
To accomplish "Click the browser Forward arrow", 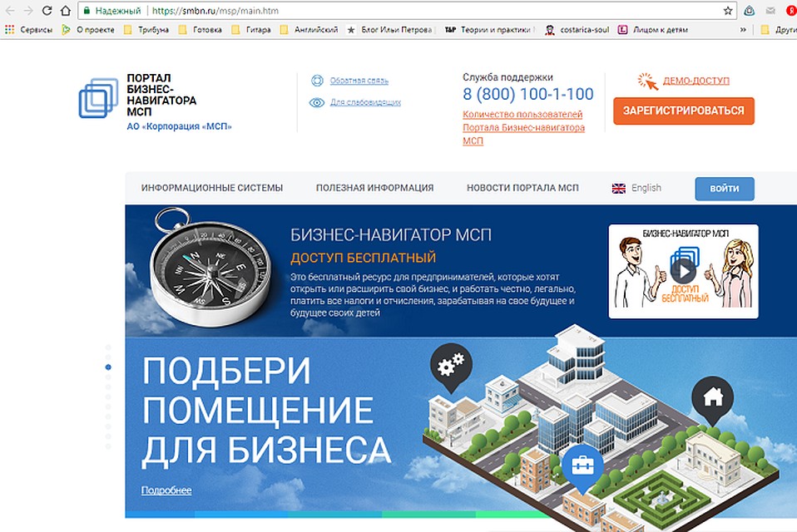I will pyautogui.click(x=28, y=11).
